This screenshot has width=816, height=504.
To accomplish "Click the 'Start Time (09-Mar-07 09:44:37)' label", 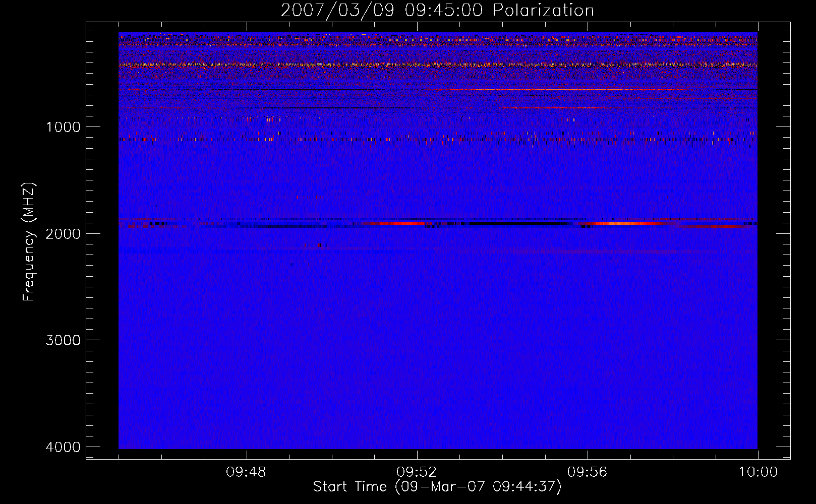I will [x=437, y=487].
